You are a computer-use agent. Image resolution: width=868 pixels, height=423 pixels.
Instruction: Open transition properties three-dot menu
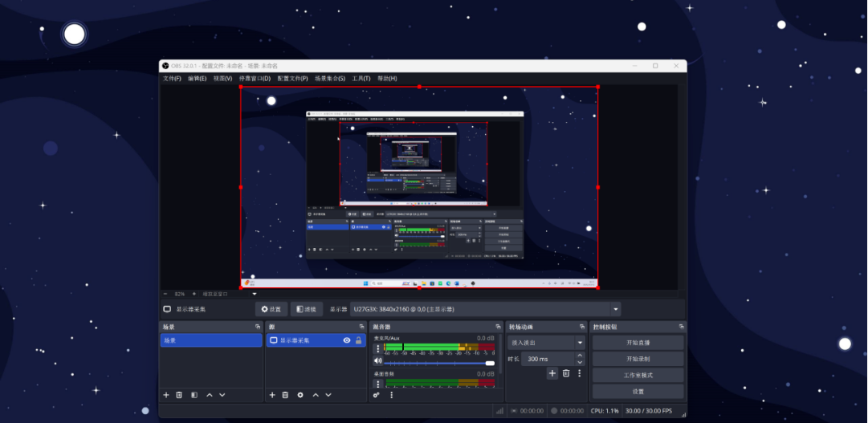[x=579, y=373]
